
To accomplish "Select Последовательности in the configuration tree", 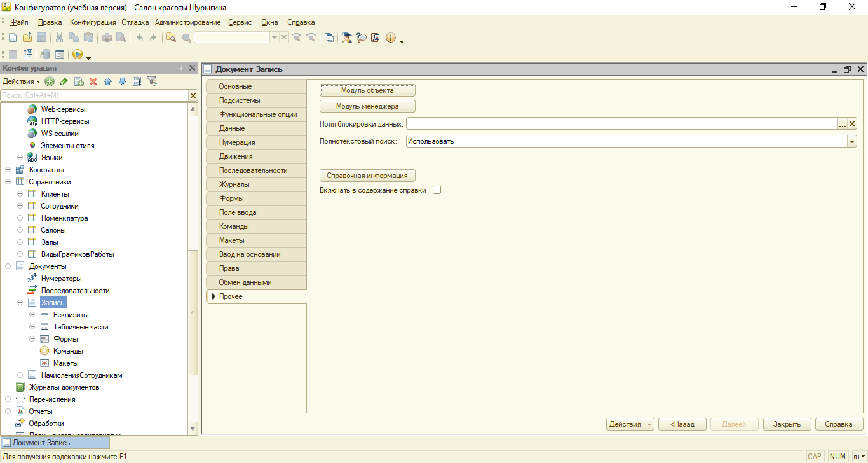I will tap(75, 291).
